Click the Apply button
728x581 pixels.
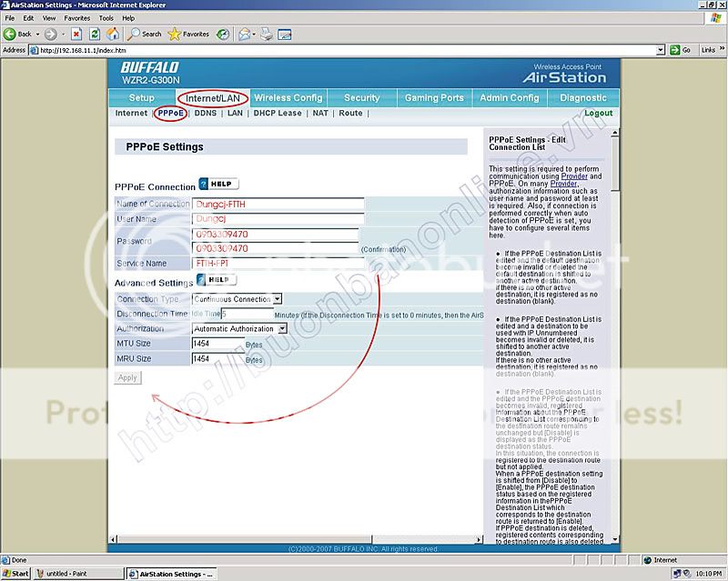click(127, 377)
